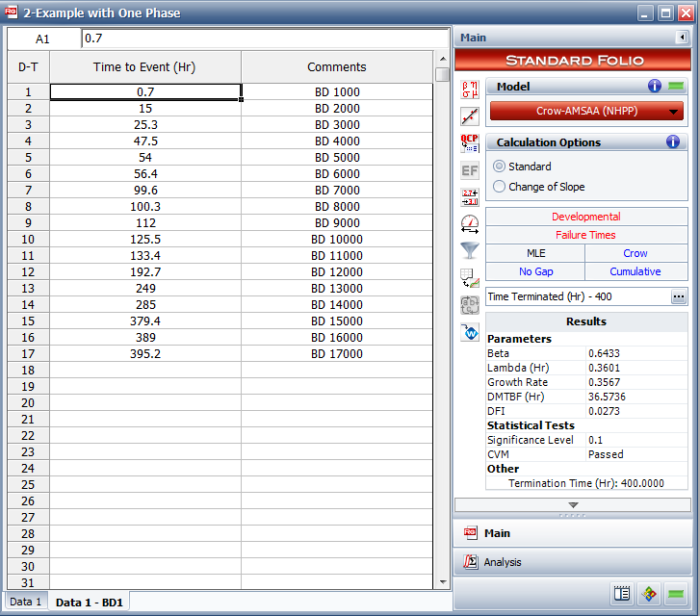700x616 pixels.
Task: Click row header 20
Action: coord(28,403)
